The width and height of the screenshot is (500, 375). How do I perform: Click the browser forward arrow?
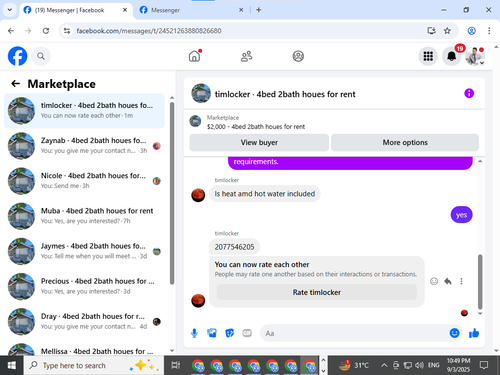click(28, 31)
